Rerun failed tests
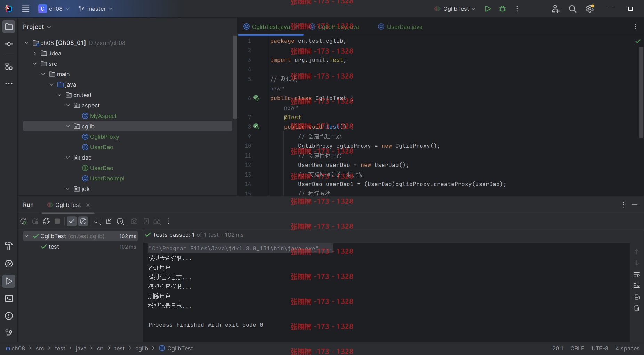This screenshot has height=355, width=644. [x=35, y=221]
